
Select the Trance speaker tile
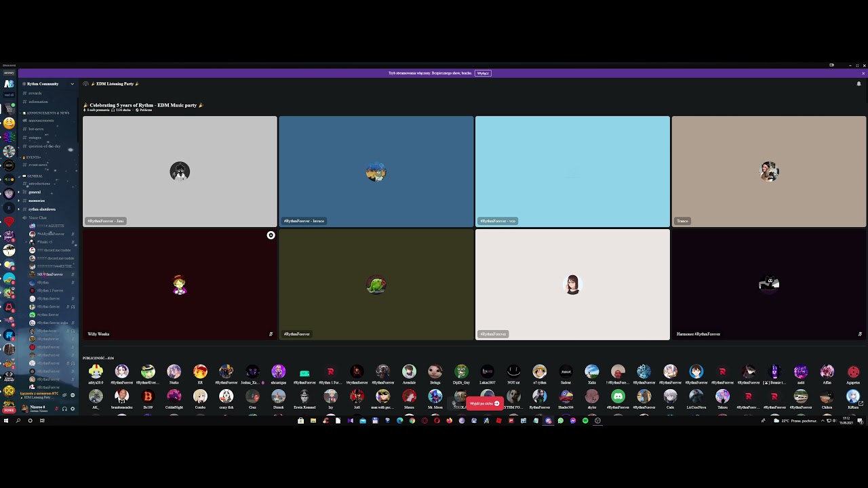click(769, 171)
